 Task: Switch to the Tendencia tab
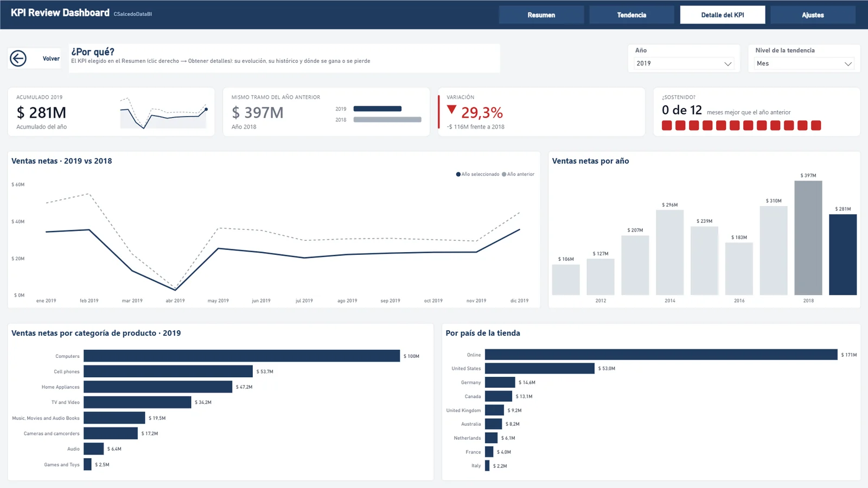(631, 15)
